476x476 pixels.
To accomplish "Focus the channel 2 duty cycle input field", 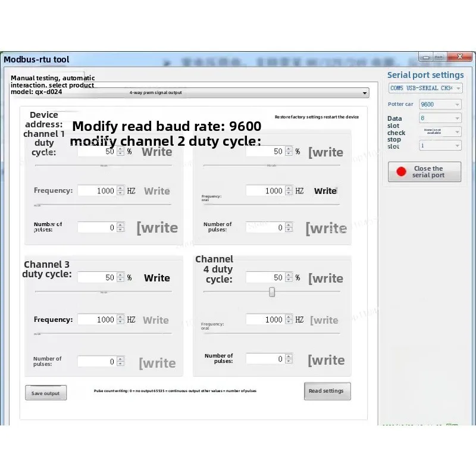I will [x=266, y=151].
